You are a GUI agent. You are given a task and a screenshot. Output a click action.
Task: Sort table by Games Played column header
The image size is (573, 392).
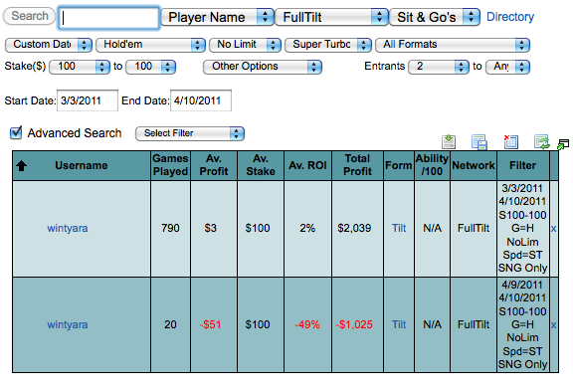(170, 165)
